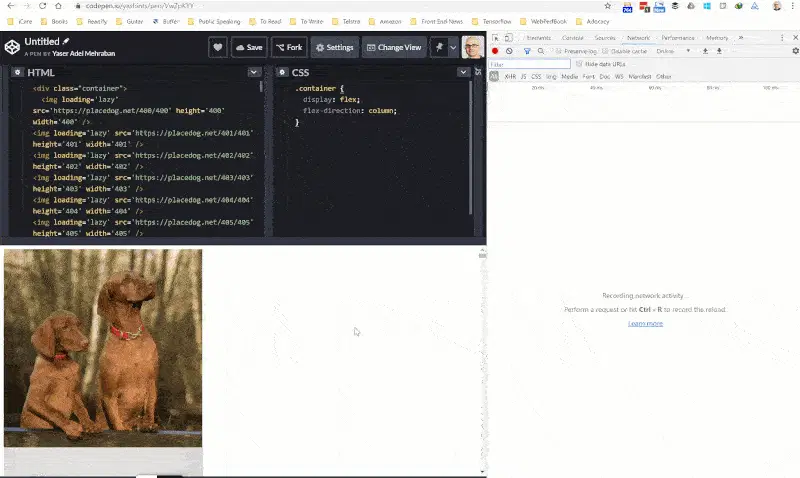Image resolution: width=800 pixels, height=478 pixels.
Task: Click the network Filter input field
Action: [529, 64]
